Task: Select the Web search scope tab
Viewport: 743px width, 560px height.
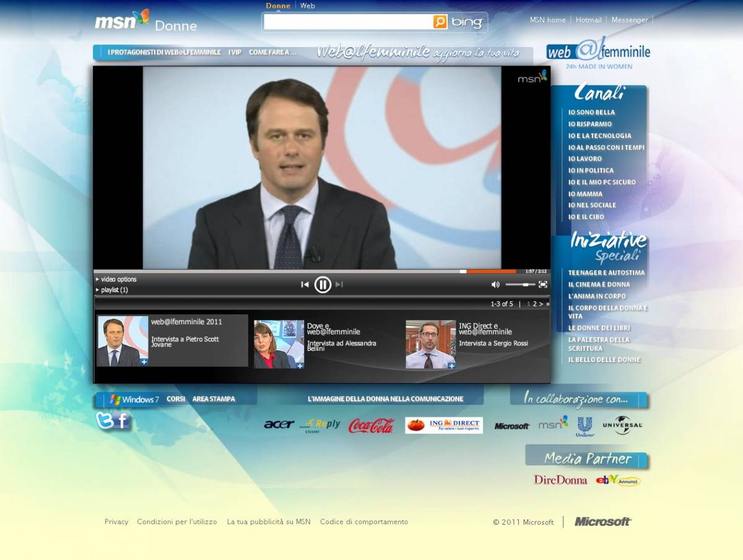Action: pos(308,6)
